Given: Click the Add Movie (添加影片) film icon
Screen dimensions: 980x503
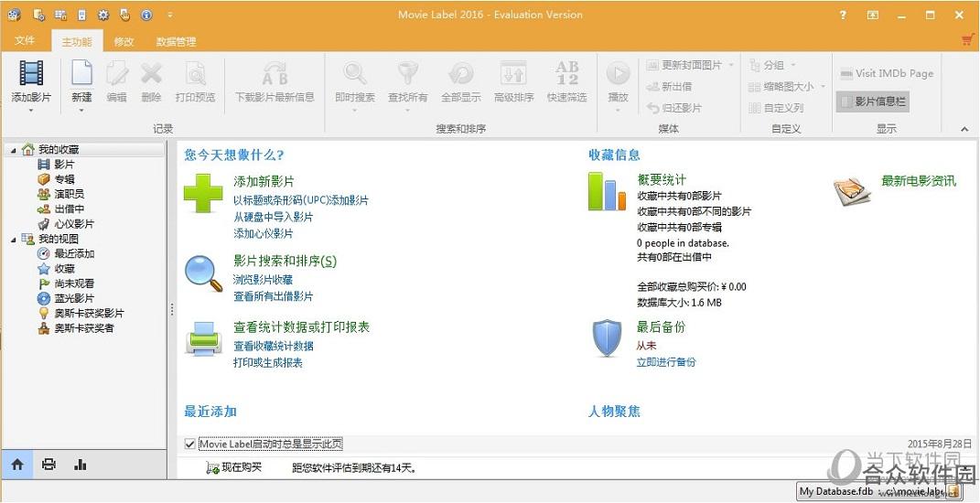Looking at the screenshot, I should (31, 72).
